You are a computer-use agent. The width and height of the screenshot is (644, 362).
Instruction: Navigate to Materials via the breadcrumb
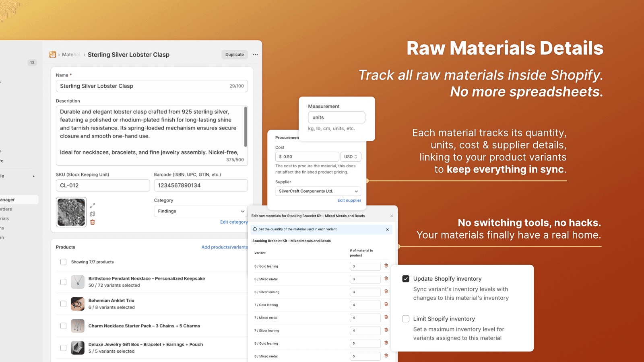point(71,54)
